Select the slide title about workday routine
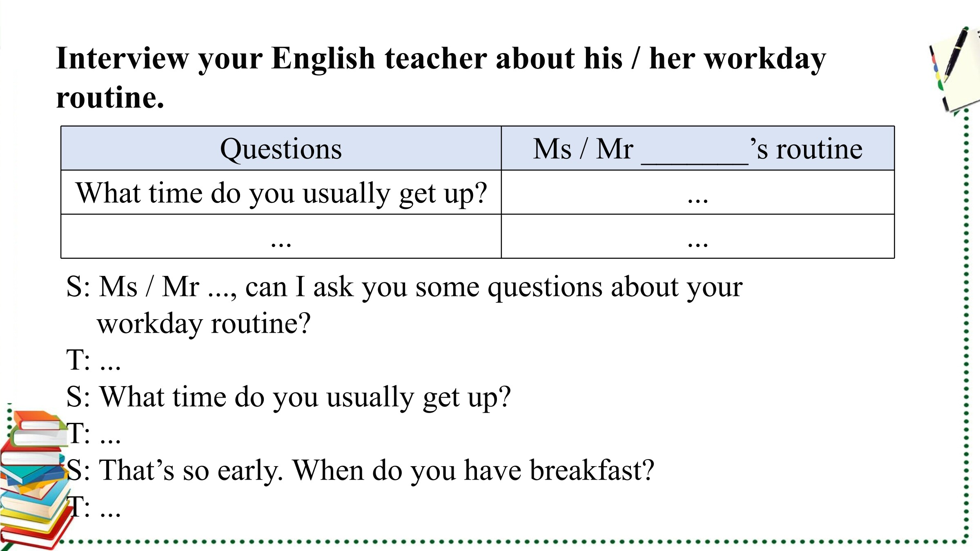The image size is (980, 551). coord(441,77)
